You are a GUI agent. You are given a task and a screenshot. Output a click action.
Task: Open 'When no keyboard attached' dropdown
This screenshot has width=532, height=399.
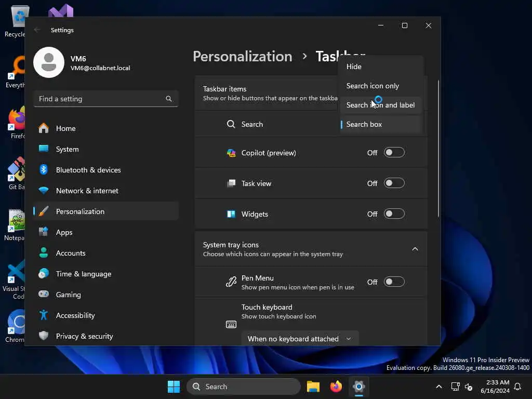point(300,339)
